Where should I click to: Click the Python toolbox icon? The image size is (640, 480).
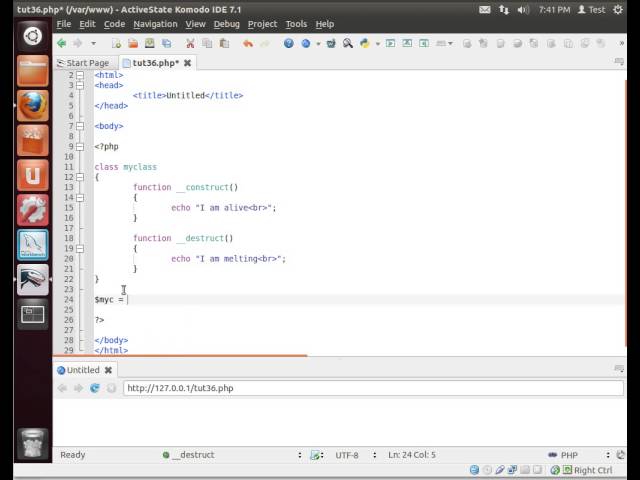click(x=365, y=43)
